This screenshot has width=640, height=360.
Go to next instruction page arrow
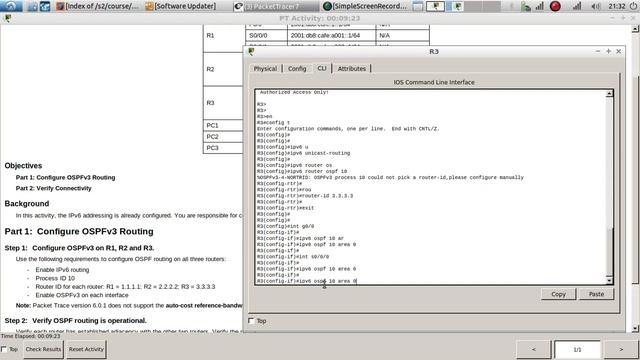tap(621, 349)
